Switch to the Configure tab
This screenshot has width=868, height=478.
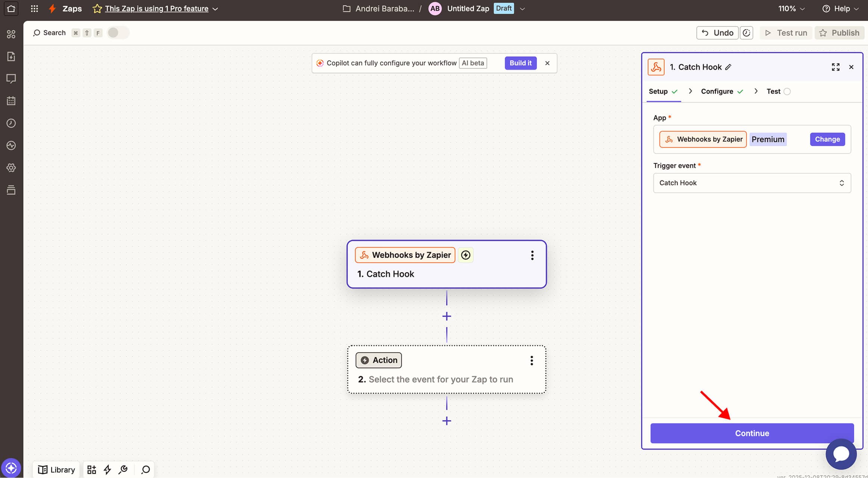pos(717,91)
